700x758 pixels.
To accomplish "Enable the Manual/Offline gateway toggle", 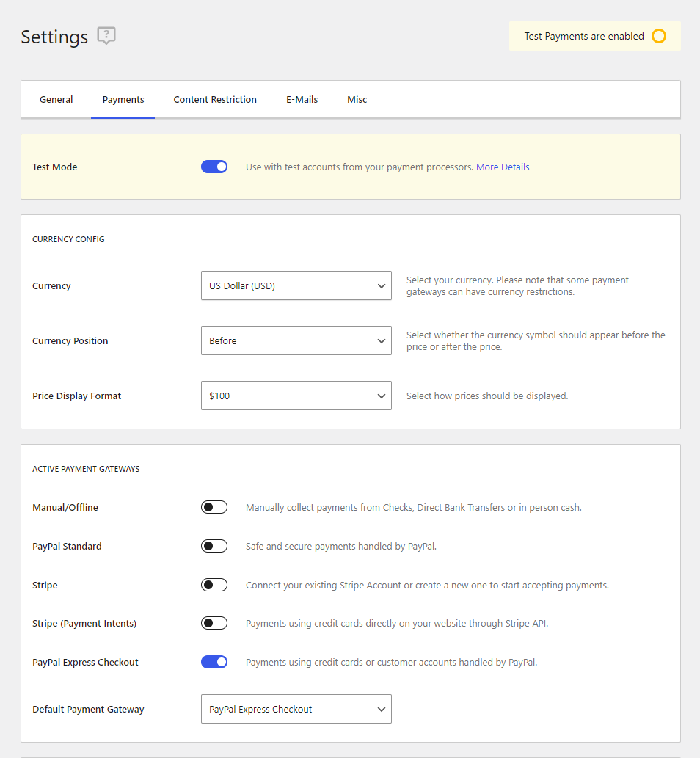I will click(x=214, y=507).
